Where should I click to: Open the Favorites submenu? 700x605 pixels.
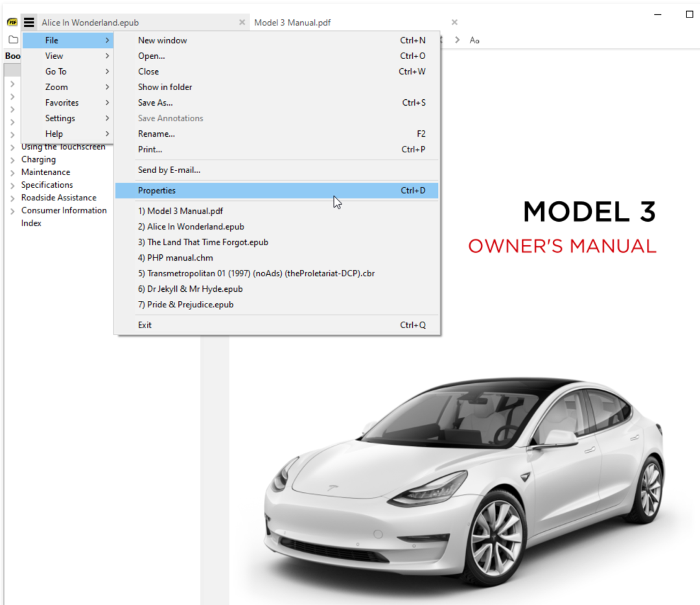tap(68, 102)
